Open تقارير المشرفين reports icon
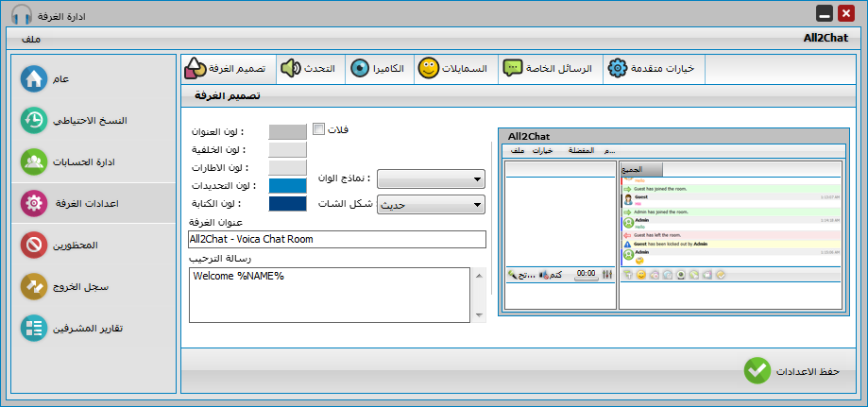The width and height of the screenshot is (868, 407). click(x=34, y=329)
